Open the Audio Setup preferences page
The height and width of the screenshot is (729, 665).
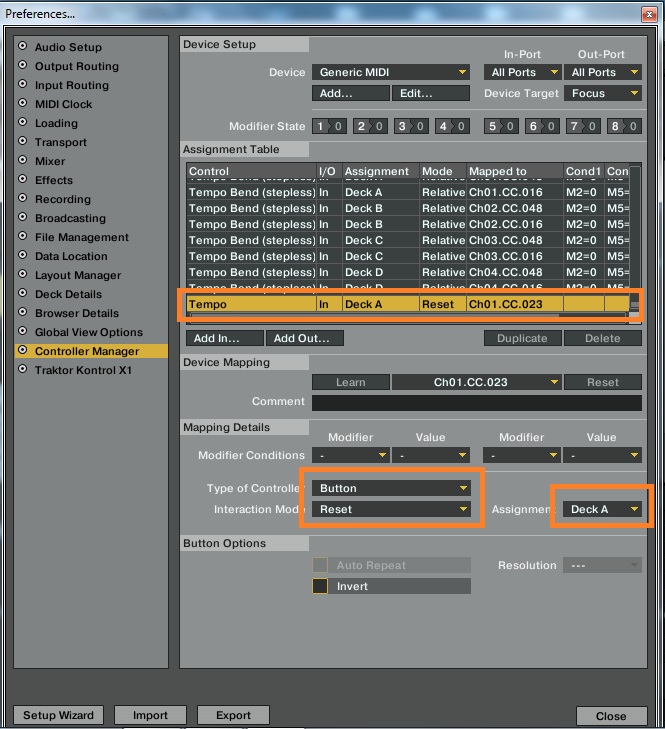coord(68,47)
